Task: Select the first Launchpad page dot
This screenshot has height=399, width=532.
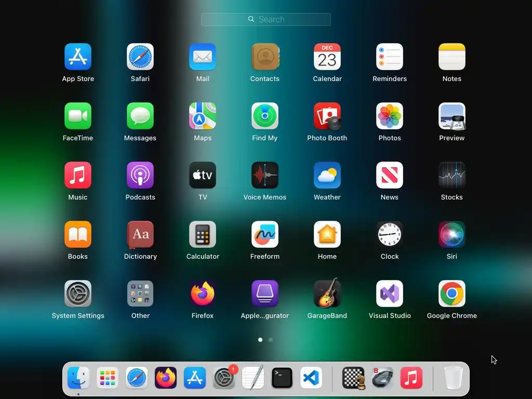Action: point(260,340)
